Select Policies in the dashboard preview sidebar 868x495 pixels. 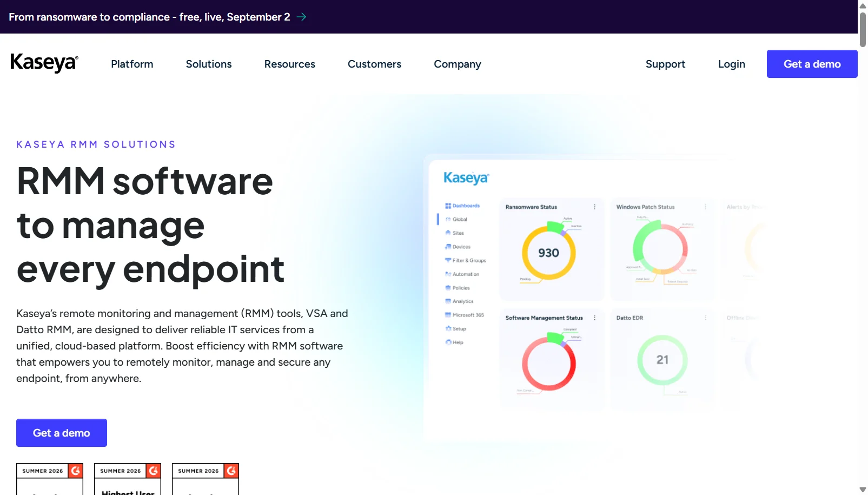[461, 288]
